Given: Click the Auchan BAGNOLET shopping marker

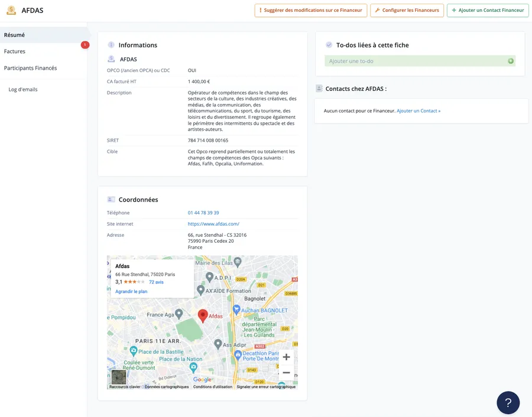Looking at the screenshot, I should 236,310.
